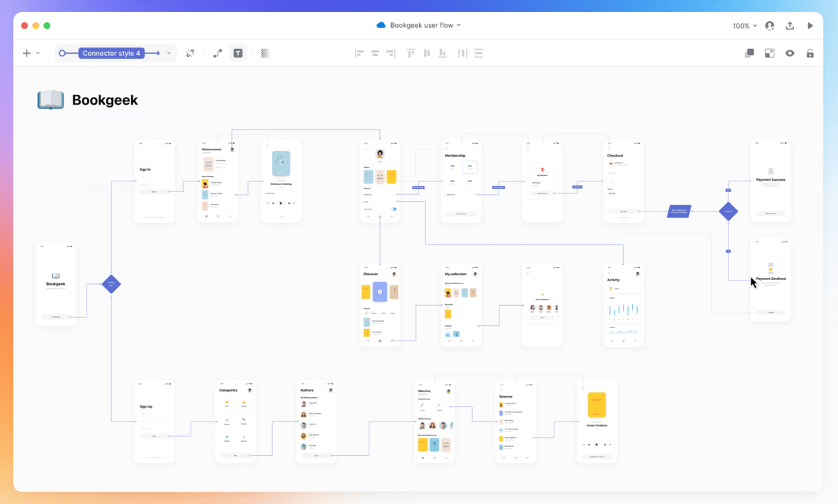Click the Get Started button on splash screen
838x504 pixels.
coord(56,316)
